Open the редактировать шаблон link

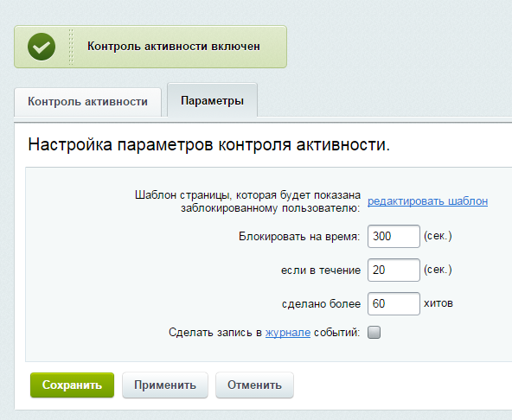(x=427, y=201)
